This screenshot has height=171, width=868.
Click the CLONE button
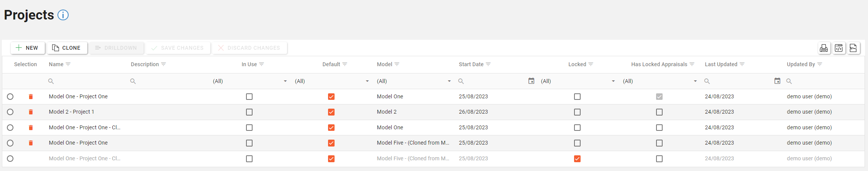[x=67, y=48]
